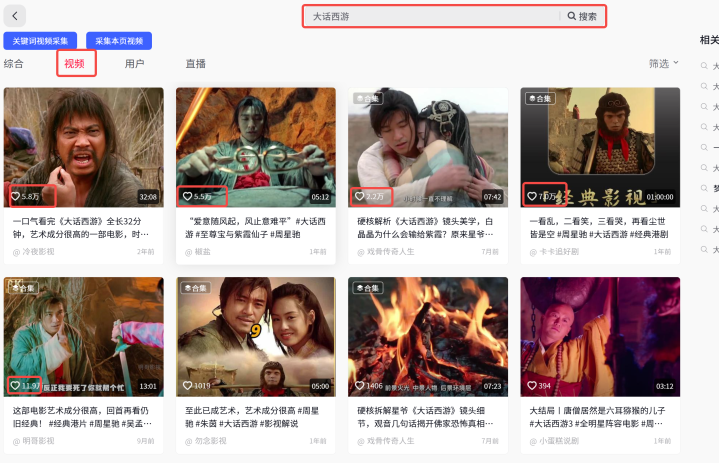Image resolution: width=719 pixels, height=463 pixels.
Task: Click 合集 badge on 05:00 video
Action: point(196,288)
